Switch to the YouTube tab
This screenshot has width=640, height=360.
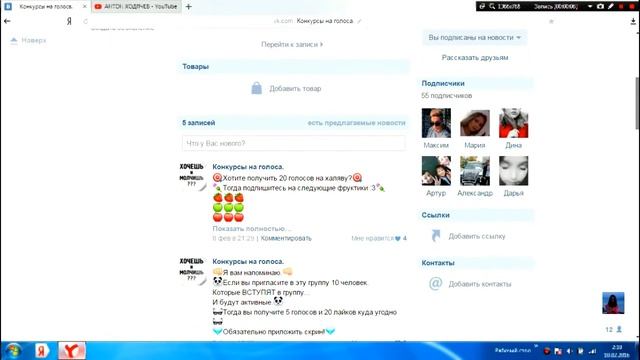[x=136, y=7]
